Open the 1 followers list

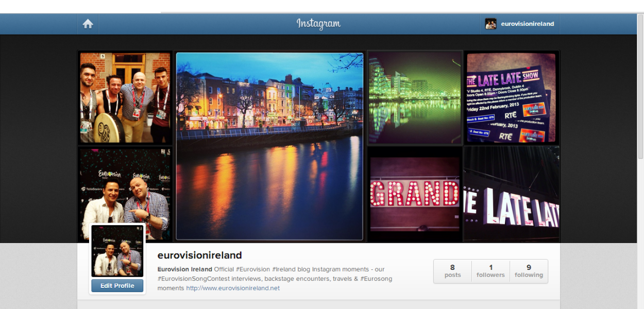(x=490, y=271)
